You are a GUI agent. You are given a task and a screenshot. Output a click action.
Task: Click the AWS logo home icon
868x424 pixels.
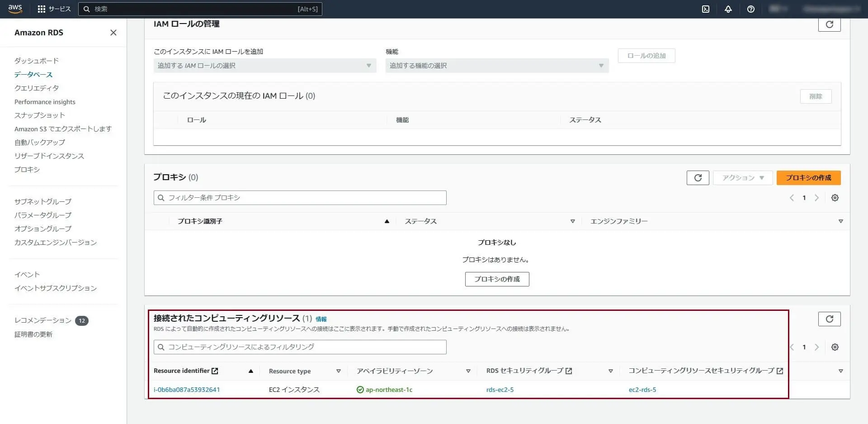click(15, 9)
